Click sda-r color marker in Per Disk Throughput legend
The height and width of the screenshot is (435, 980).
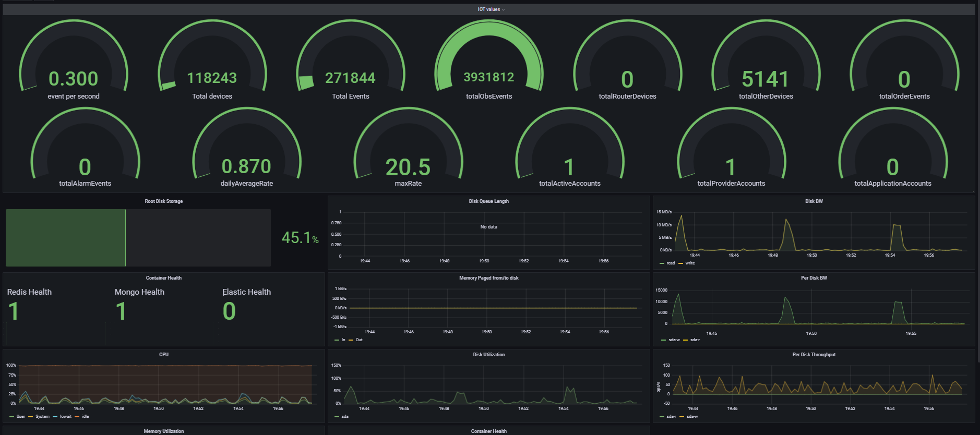click(x=662, y=417)
